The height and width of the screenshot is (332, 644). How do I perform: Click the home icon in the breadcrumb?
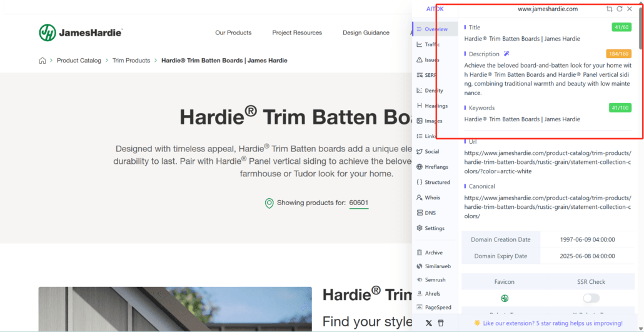click(43, 61)
